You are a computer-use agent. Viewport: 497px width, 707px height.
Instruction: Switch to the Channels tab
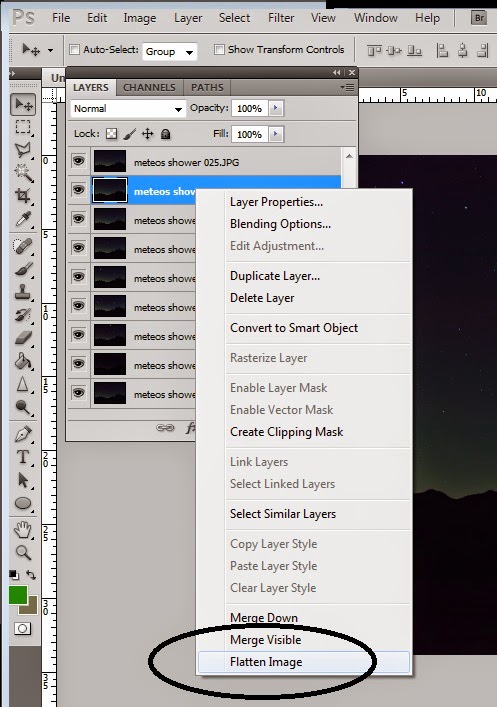(149, 87)
